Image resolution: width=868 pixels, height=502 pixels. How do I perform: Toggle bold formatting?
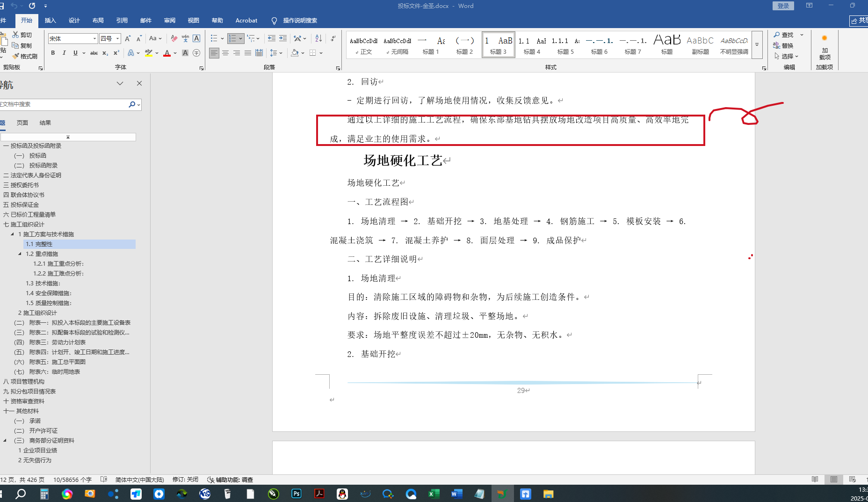tap(53, 53)
